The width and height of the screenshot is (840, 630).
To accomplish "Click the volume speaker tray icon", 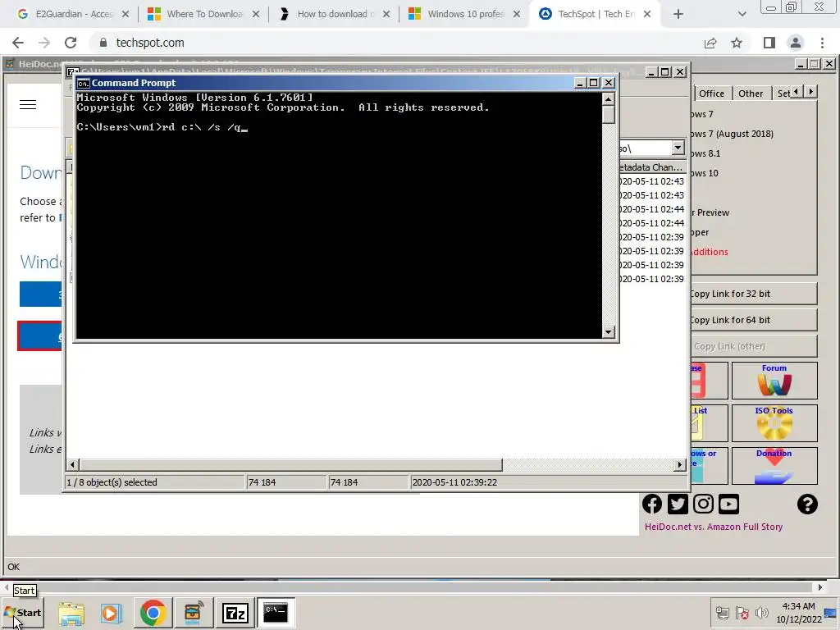I will [x=761, y=612].
